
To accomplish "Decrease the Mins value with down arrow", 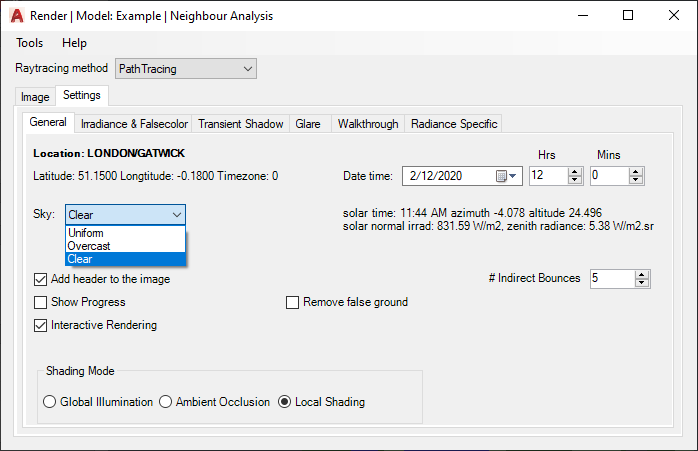I will click(635, 180).
